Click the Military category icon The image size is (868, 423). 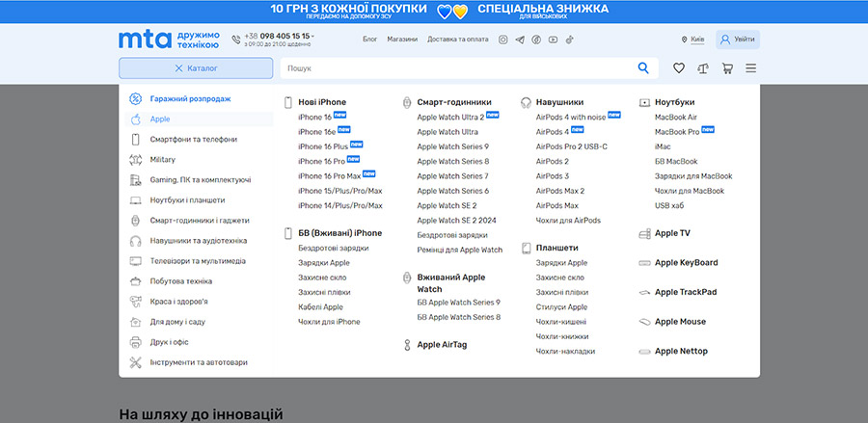click(x=136, y=160)
